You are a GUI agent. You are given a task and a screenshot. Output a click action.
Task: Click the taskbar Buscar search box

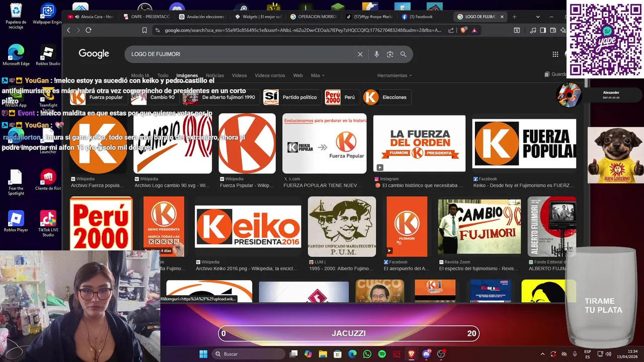coord(250,354)
